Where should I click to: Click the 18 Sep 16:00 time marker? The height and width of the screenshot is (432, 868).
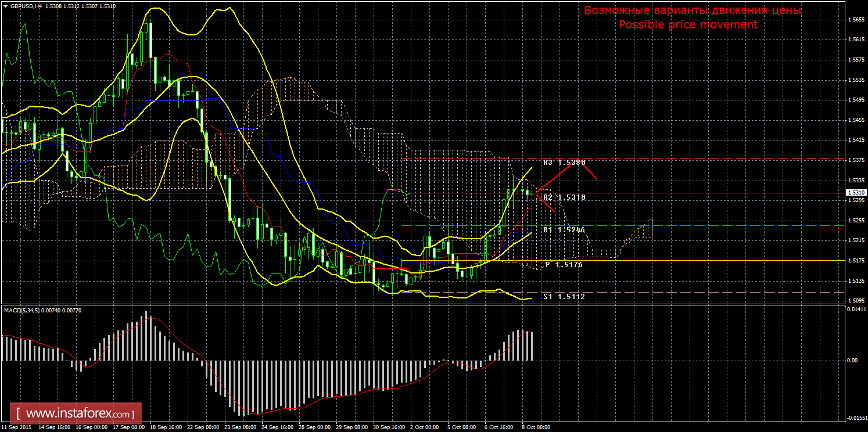(166, 428)
